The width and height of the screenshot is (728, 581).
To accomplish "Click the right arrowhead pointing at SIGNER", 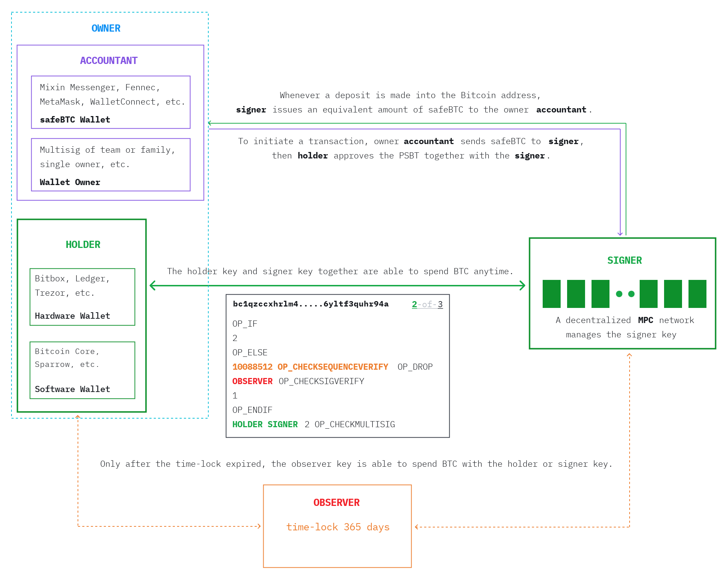I will pyautogui.click(x=523, y=286).
